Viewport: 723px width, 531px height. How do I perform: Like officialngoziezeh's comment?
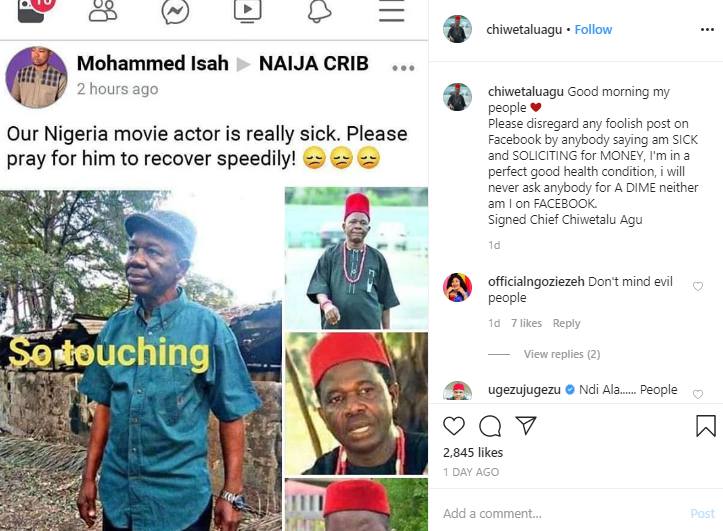tap(697, 287)
